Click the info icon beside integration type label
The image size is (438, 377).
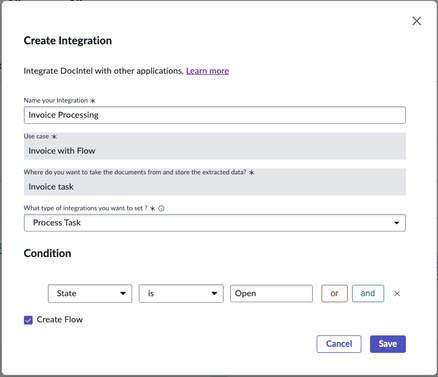click(x=161, y=208)
